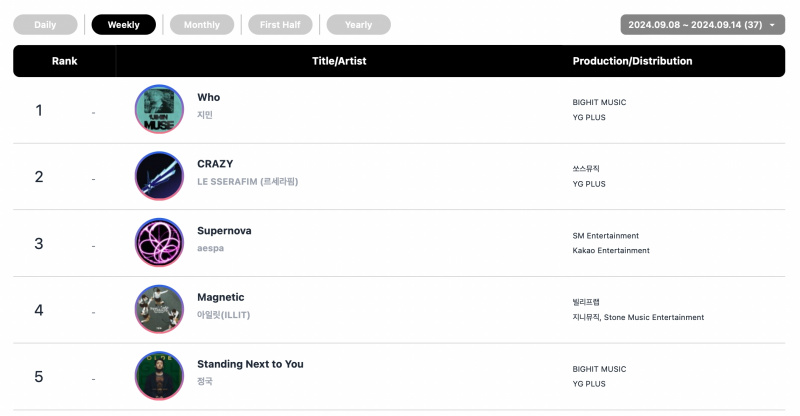Click the Supernova song title
Screen dimensions: 800x416
coord(224,231)
